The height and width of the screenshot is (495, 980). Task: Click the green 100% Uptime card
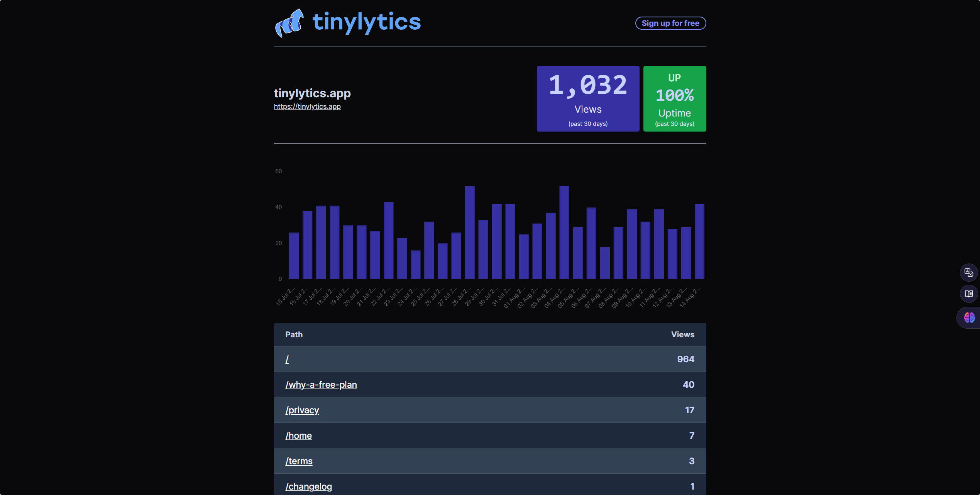674,99
